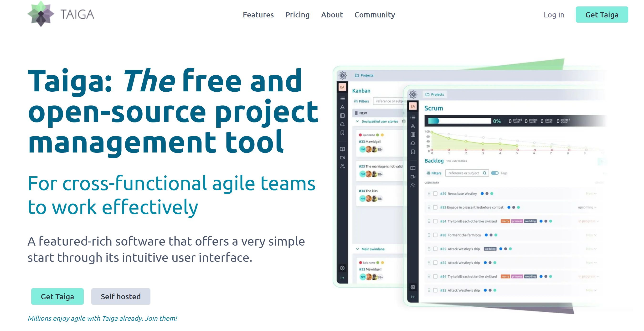Viewport: 644px width, 331px height.
Task: Click the Backlog reference or subject field
Action: coord(464,173)
